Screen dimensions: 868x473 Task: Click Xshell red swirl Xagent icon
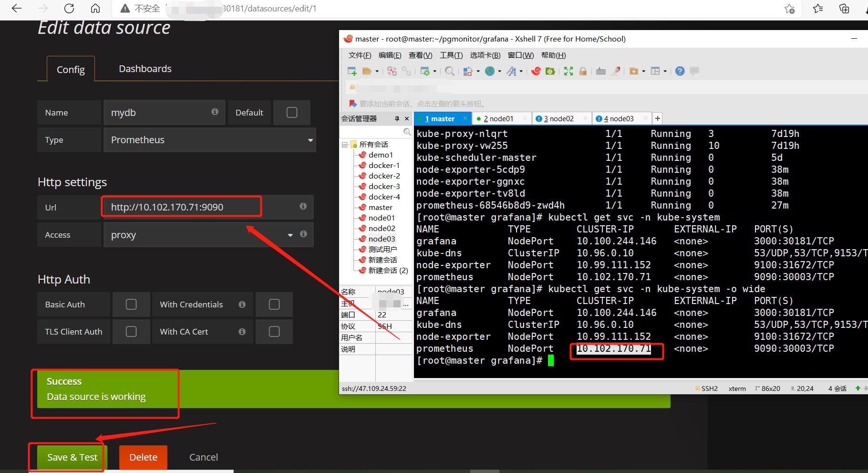536,71
